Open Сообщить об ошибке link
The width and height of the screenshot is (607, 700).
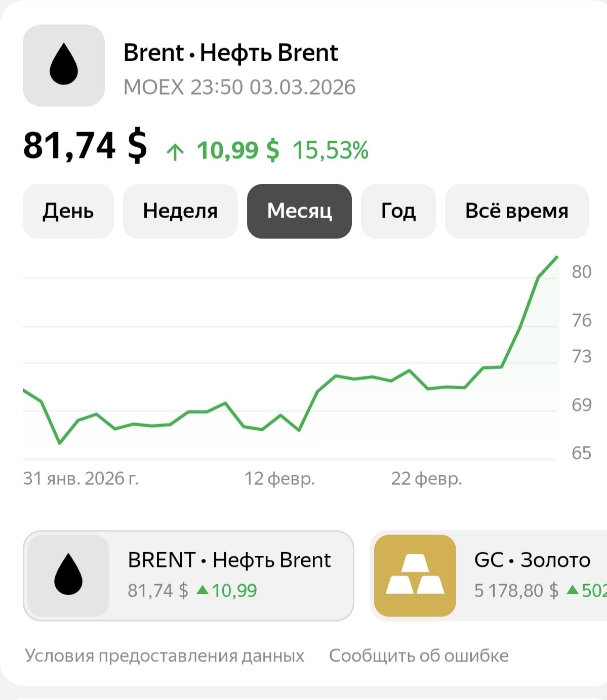pos(419,655)
